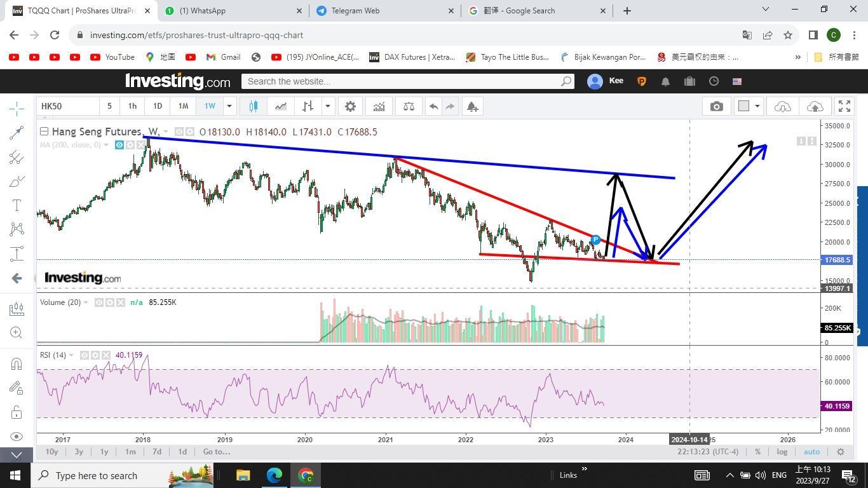This screenshot has height=488, width=868.
Task: Open the indicators menu
Action: [379, 106]
